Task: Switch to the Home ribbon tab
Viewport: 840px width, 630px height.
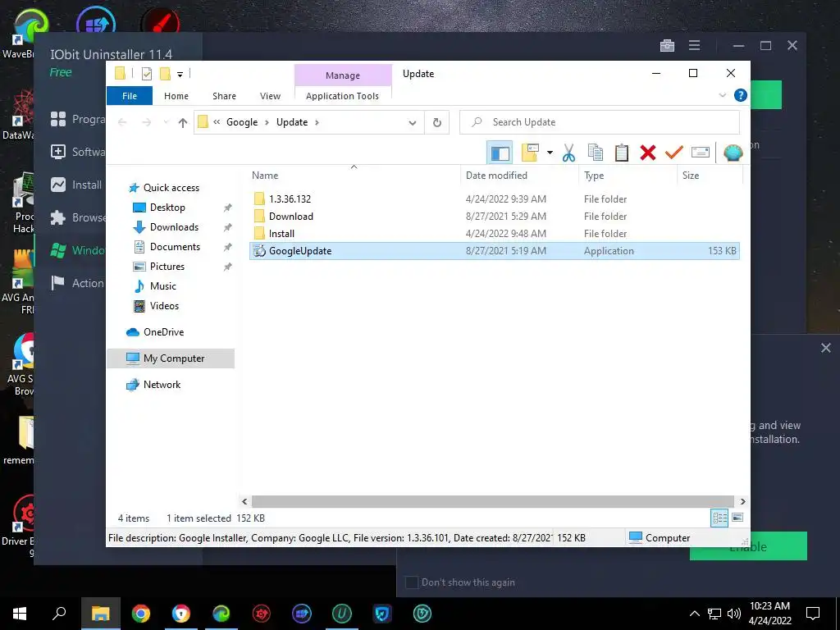Action: 176,96
